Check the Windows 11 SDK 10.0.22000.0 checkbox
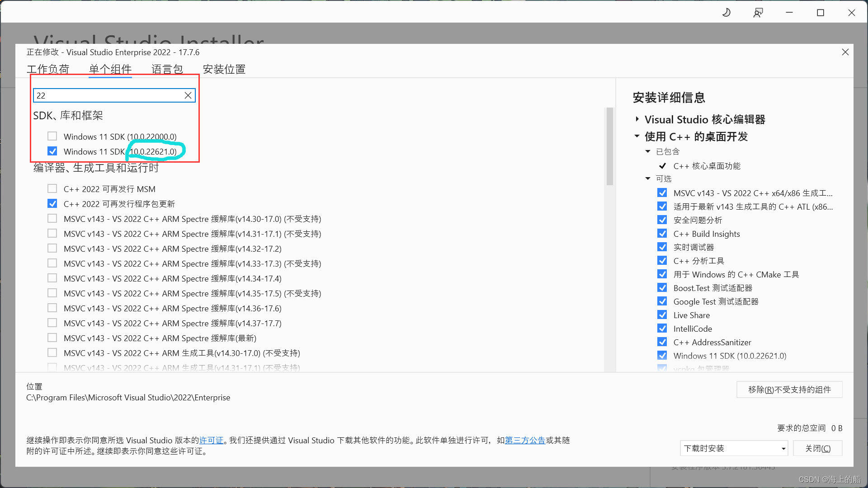This screenshot has height=488, width=868. [x=52, y=136]
